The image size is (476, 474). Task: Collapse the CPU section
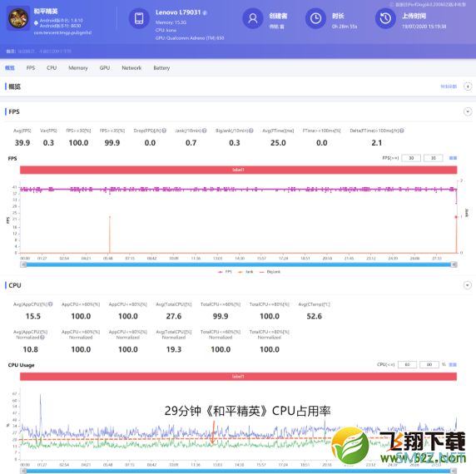tap(468, 285)
